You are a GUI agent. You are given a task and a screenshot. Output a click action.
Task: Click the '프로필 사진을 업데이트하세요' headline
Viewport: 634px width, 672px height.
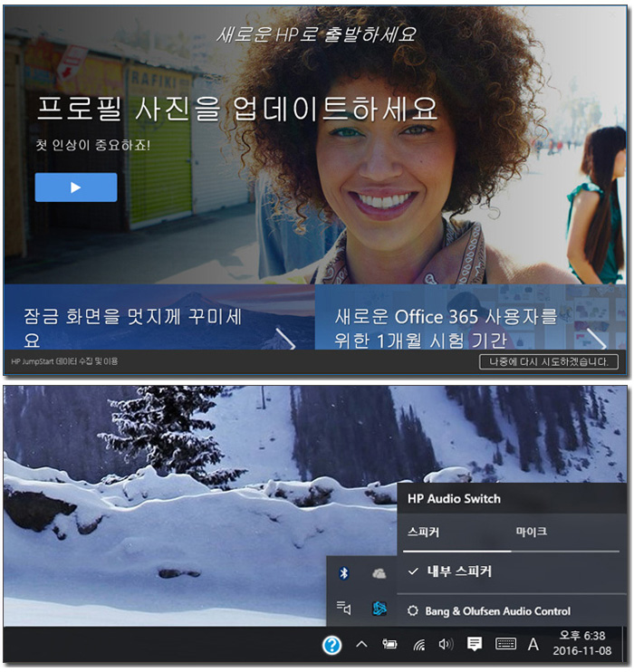point(237,109)
